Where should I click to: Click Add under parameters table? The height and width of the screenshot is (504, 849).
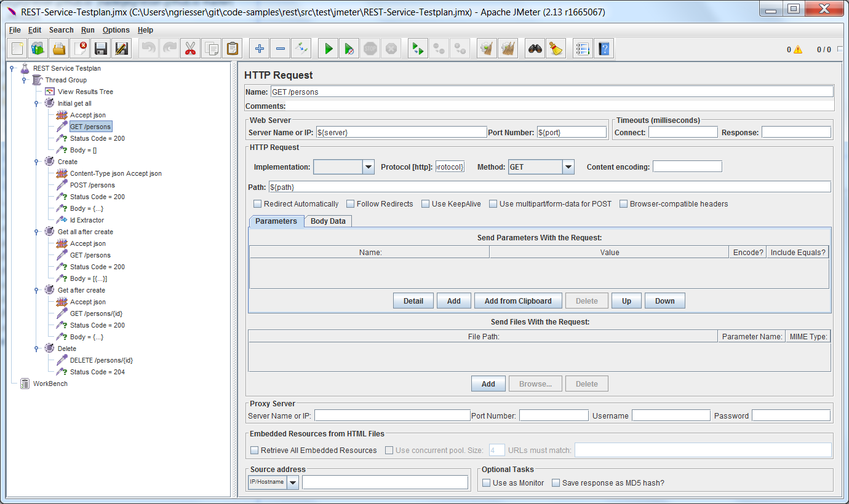click(454, 301)
